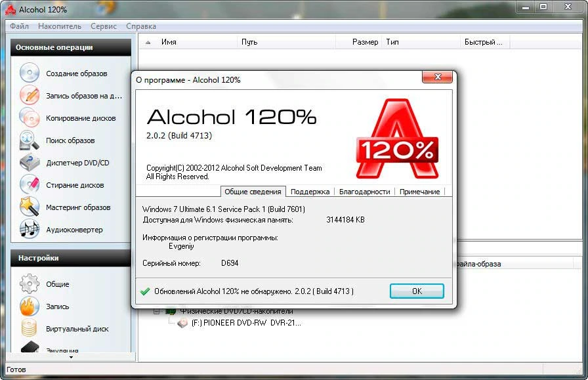588x380 pixels.
Task: Open Запись settings
Action: (57, 306)
